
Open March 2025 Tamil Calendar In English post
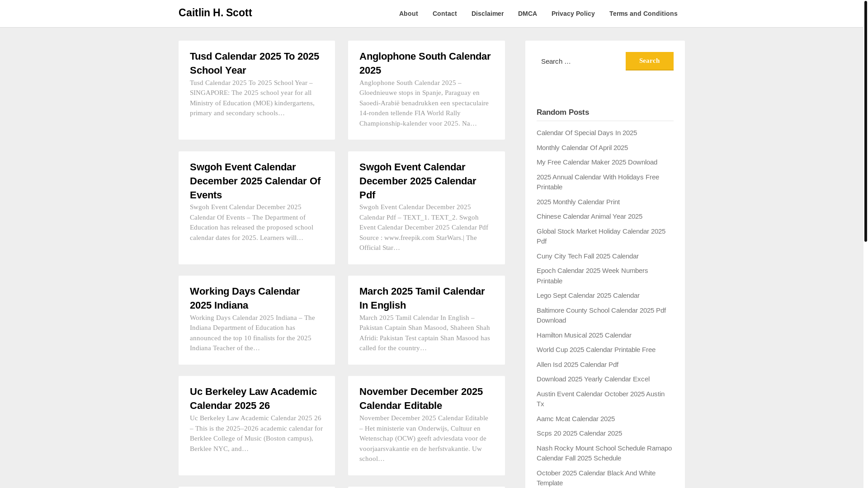pos(422,298)
